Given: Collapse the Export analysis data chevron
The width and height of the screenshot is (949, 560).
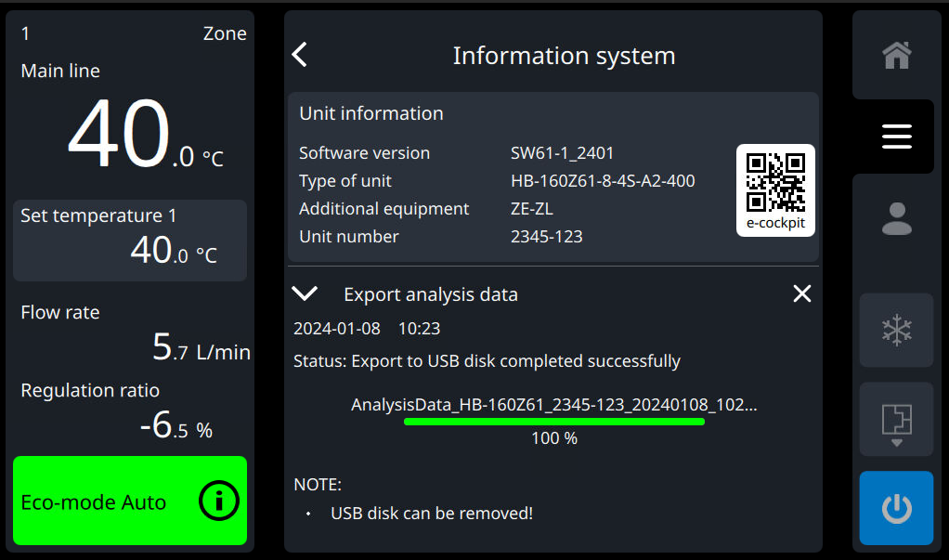Looking at the screenshot, I should 305,294.
